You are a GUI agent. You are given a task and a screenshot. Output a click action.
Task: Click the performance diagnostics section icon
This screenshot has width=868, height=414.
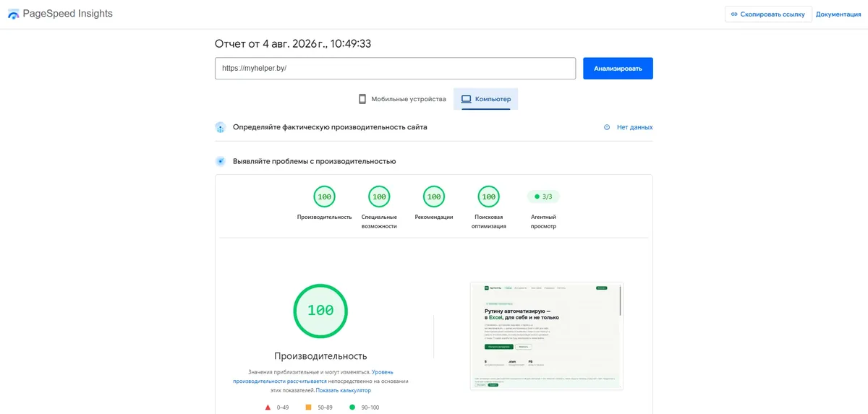(x=221, y=161)
